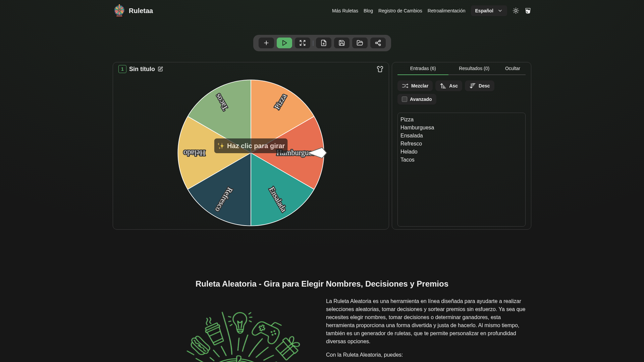Switch to Resultados (0) tab
The height and width of the screenshot is (362, 644).
474,68
